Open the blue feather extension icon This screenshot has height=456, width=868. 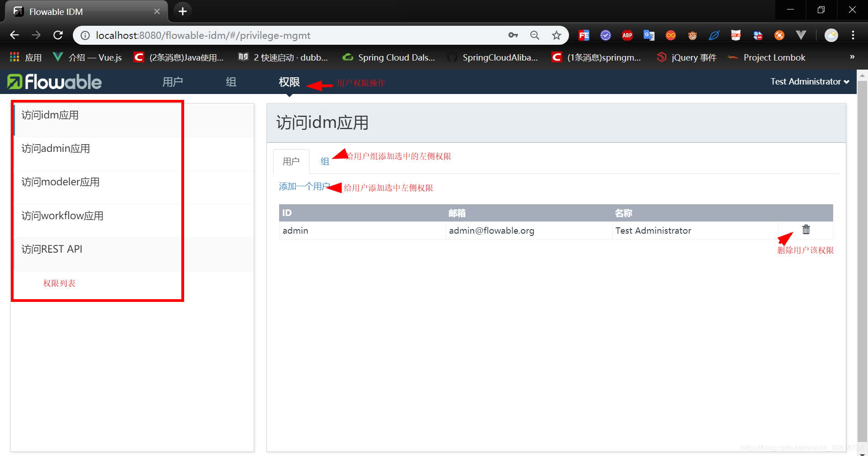pos(714,35)
